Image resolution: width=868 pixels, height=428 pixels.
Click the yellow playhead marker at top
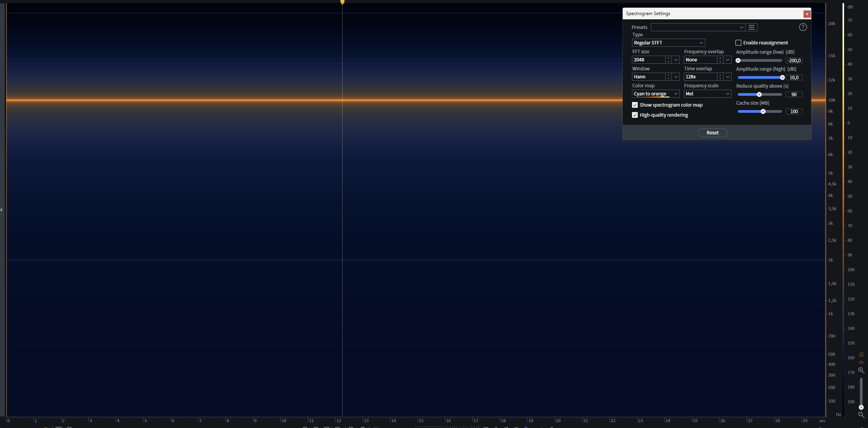pos(342,2)
